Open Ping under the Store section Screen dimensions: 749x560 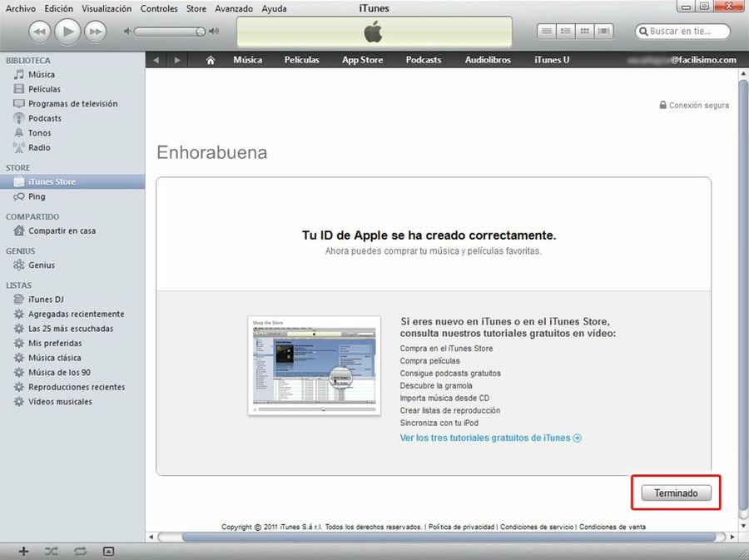[36, 196]
